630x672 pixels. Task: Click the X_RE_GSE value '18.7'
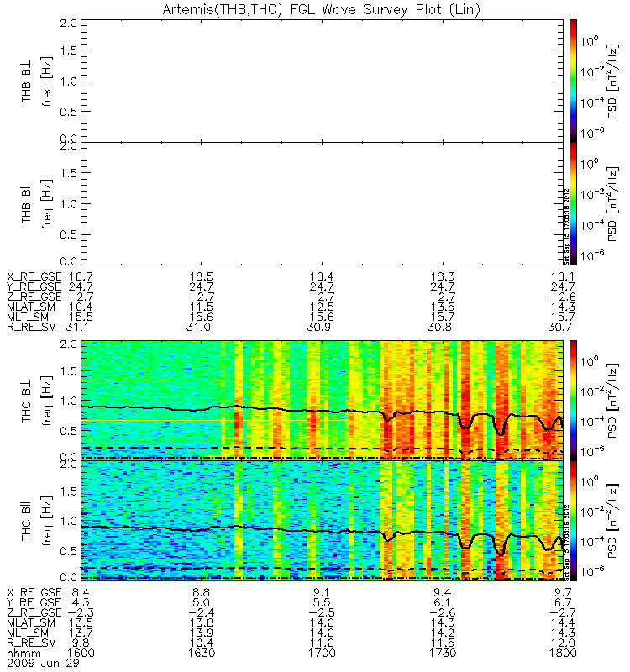point(81,276)
